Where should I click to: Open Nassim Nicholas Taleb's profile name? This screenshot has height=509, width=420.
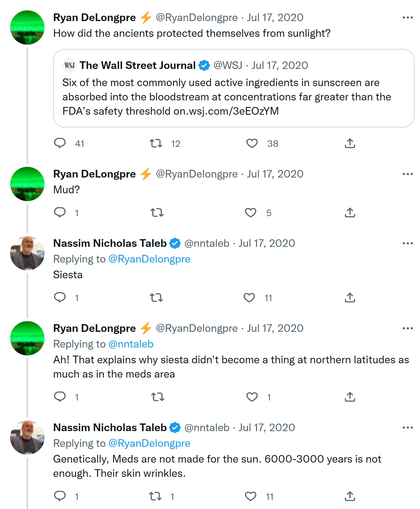tap(110, 243)
